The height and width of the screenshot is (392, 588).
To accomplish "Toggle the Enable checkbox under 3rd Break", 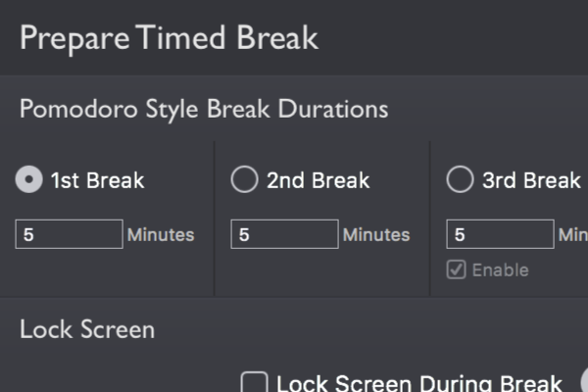I will pyautogui.click(x=457, y=269).
